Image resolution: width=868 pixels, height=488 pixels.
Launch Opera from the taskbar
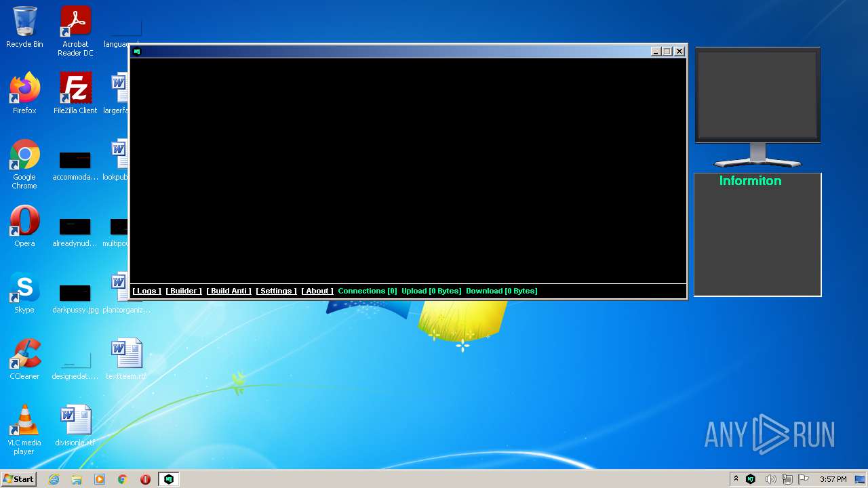tap(145, 479)
